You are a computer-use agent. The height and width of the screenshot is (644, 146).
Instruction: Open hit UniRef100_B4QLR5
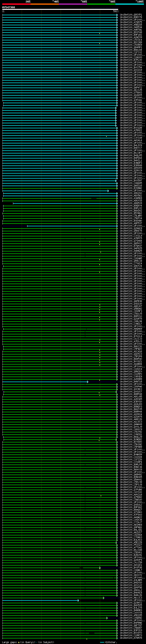click(x=131, y=156)
